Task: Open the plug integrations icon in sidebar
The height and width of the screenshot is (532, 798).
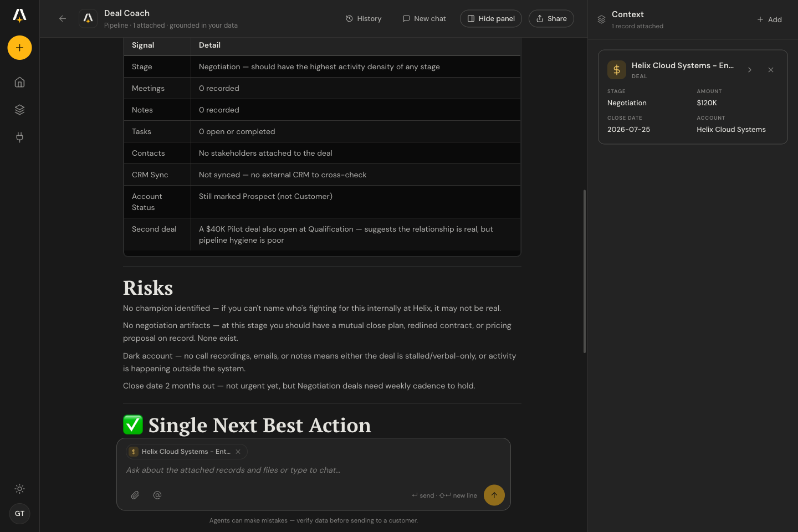Action: (19, 137)
